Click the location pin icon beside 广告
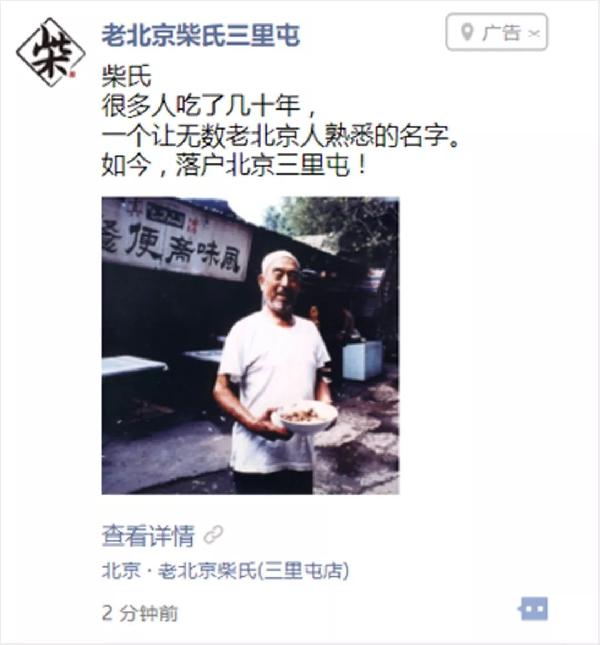The width and height of the screenshot is (600, 645). click(x=466, y=32)
